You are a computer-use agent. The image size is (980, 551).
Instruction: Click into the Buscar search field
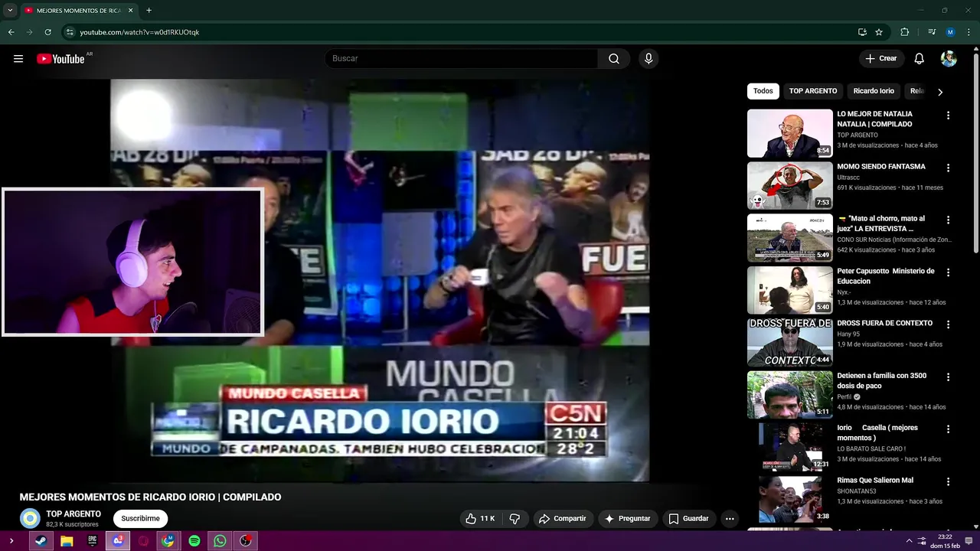click(x=462, y=59)
